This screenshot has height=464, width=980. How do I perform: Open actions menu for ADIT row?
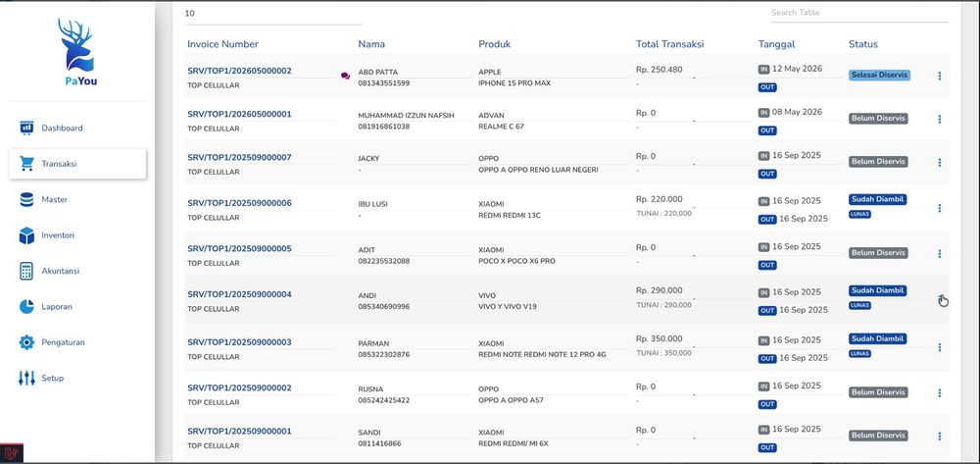coord(940,254)
